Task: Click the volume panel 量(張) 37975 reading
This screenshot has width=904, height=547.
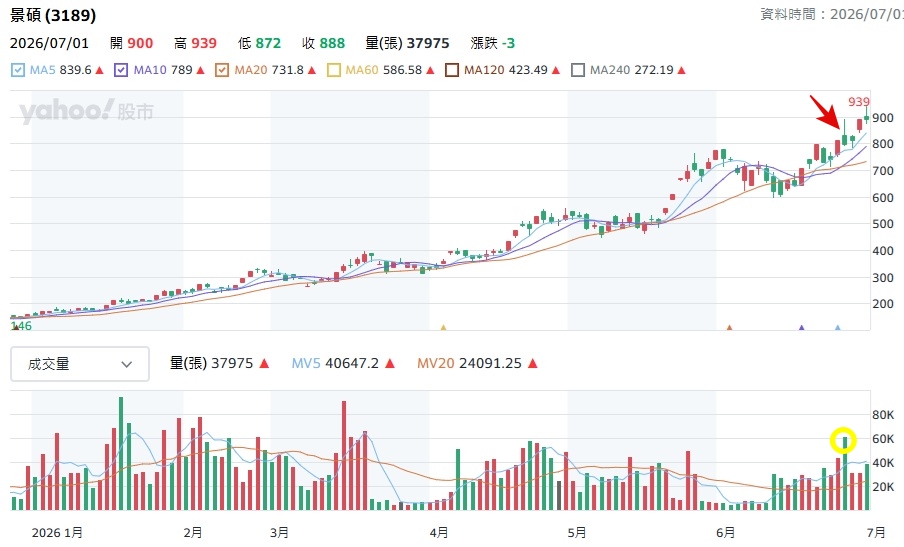Action: [212, 364]
